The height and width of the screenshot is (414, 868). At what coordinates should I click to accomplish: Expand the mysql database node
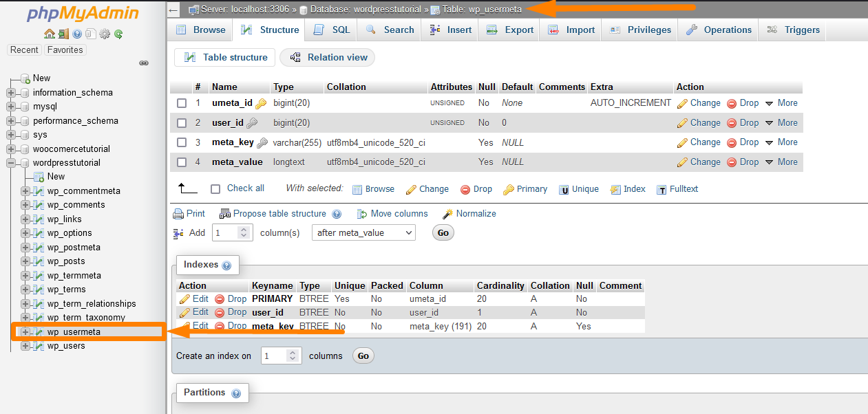coord(11,107)
